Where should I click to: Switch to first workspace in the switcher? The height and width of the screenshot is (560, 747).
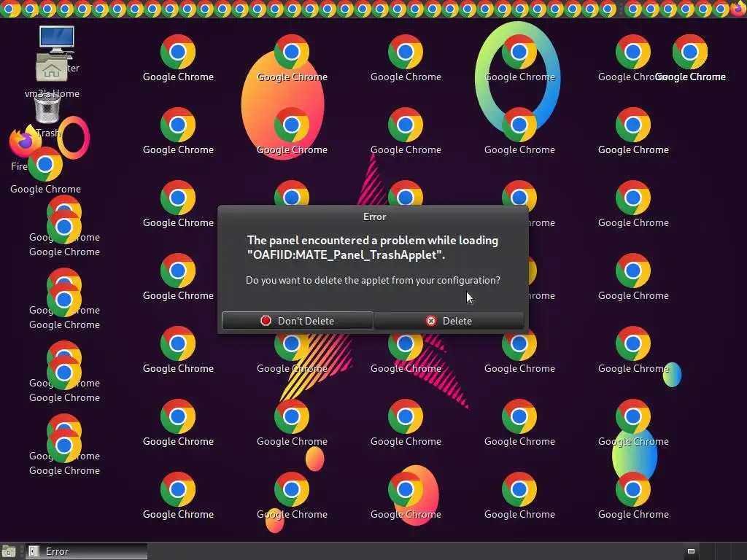[691, 551]
